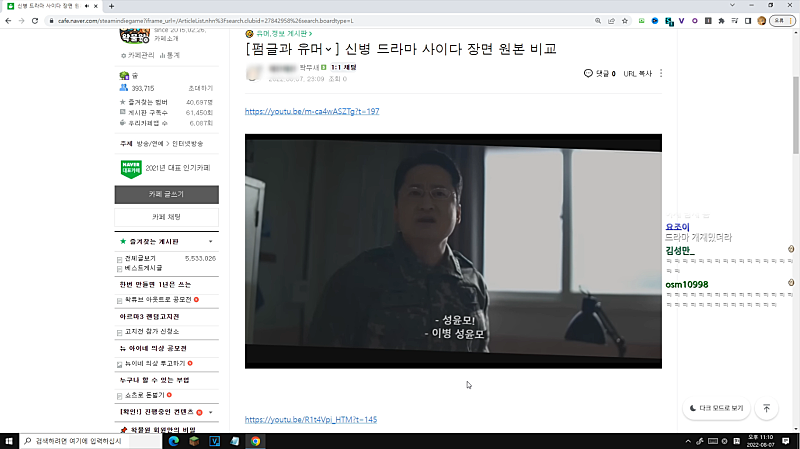This screenshot has width=800, height=449.
Task: Collapse the 즐겨찾는 게시판 dropdown arrow
Action: click(211, 241)
